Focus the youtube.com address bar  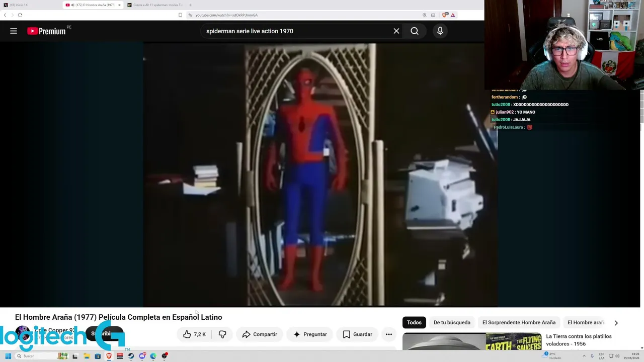point(307,15)
